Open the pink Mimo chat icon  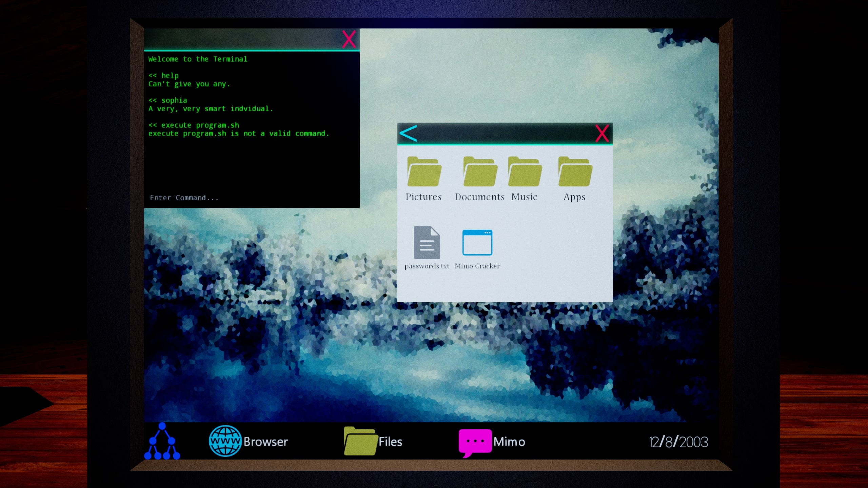tap(475, 442)
